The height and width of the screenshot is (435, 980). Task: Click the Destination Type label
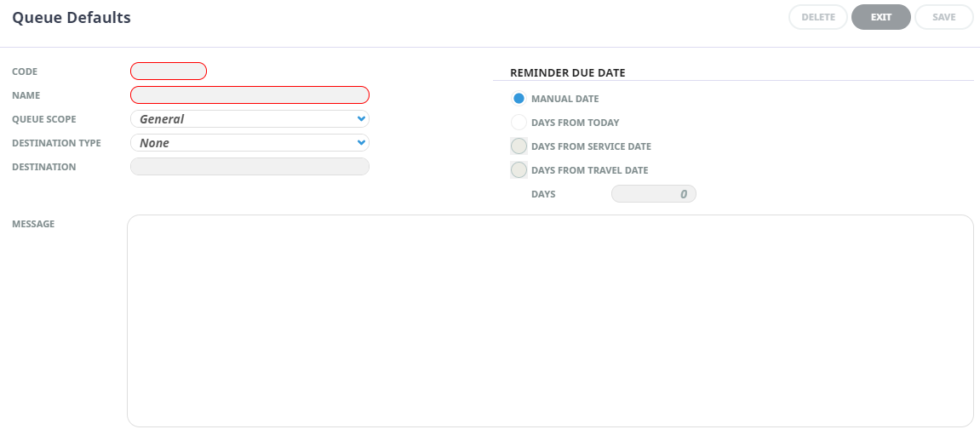[56, 143]
